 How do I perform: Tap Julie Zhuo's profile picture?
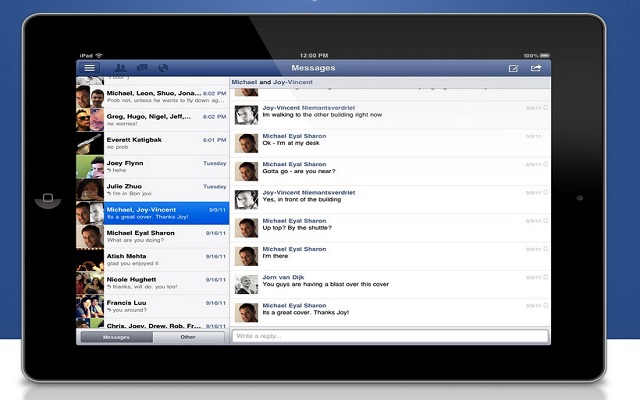90,190
